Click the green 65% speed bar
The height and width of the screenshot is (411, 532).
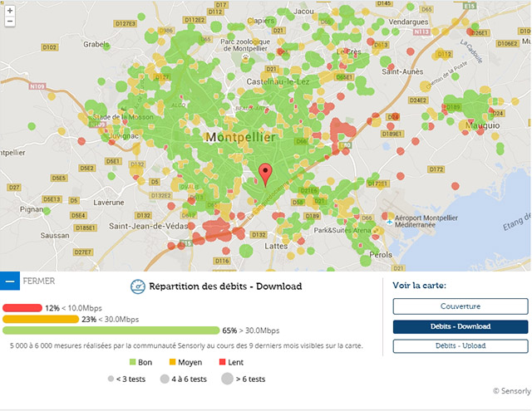[111, 330]
